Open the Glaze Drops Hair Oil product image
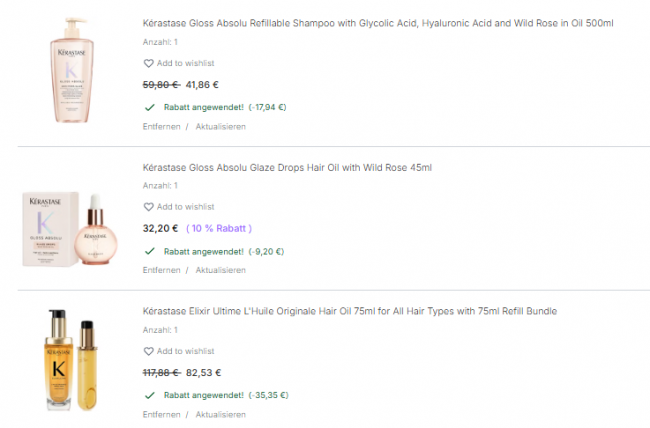Image resolution: width=650 pixels, height=428 pixels. pos(72,229)
